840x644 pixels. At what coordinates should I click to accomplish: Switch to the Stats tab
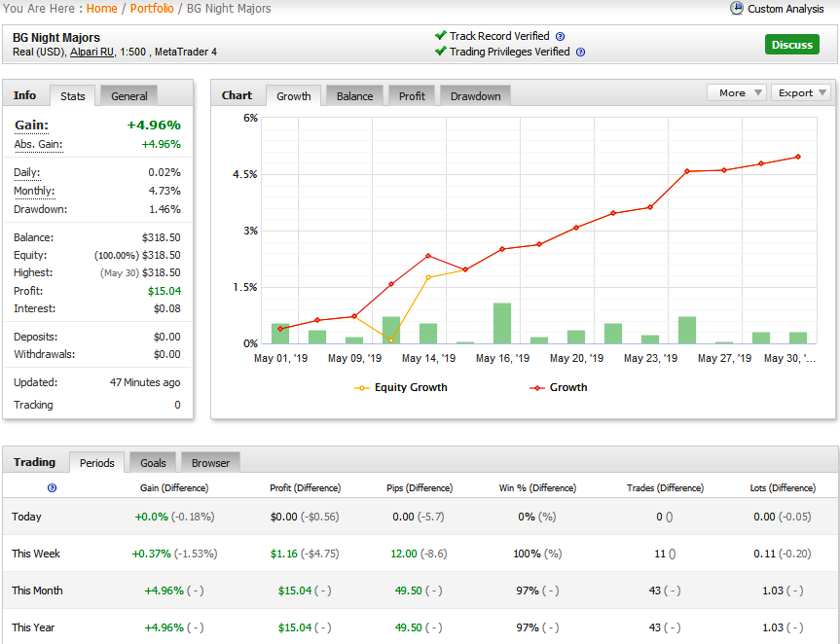72,96
